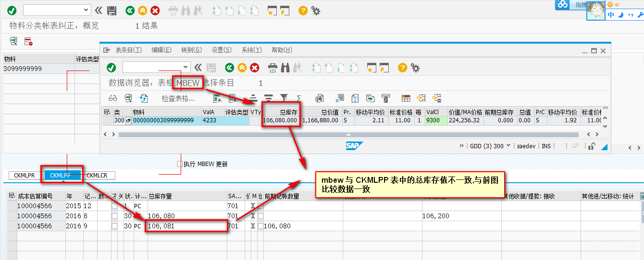Open the 系统(Y) menu
The image size is (644, 260).
(252, 50)
